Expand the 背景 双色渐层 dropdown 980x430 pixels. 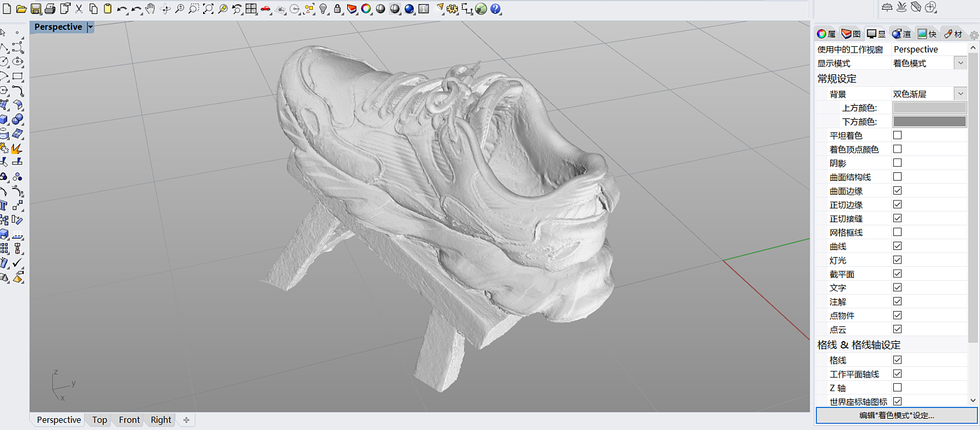pyautogui.click(x=960, y=94)
